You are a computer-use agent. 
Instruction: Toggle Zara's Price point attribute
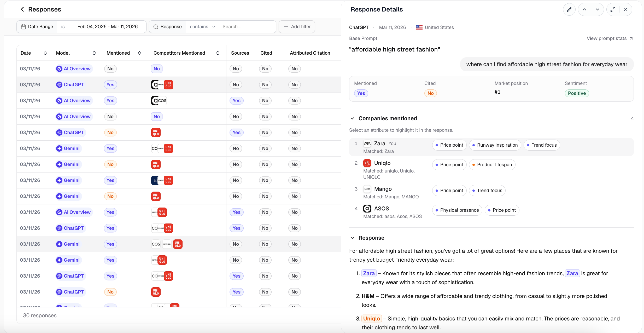pos(449,145)
